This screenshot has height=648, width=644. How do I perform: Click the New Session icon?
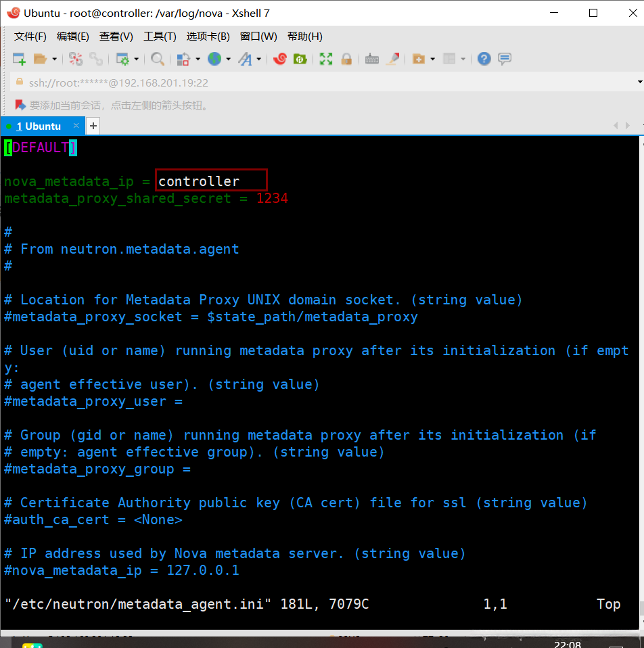pyautogui.click(x=19, y=60)
